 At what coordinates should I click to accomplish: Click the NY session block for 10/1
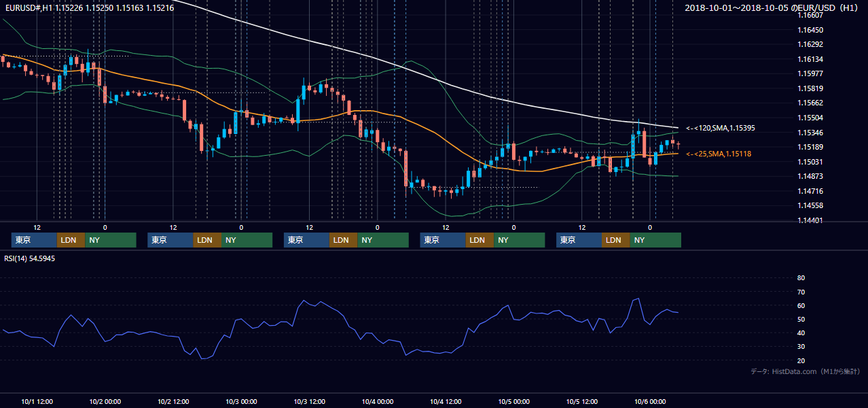click(x=111, y=240)
